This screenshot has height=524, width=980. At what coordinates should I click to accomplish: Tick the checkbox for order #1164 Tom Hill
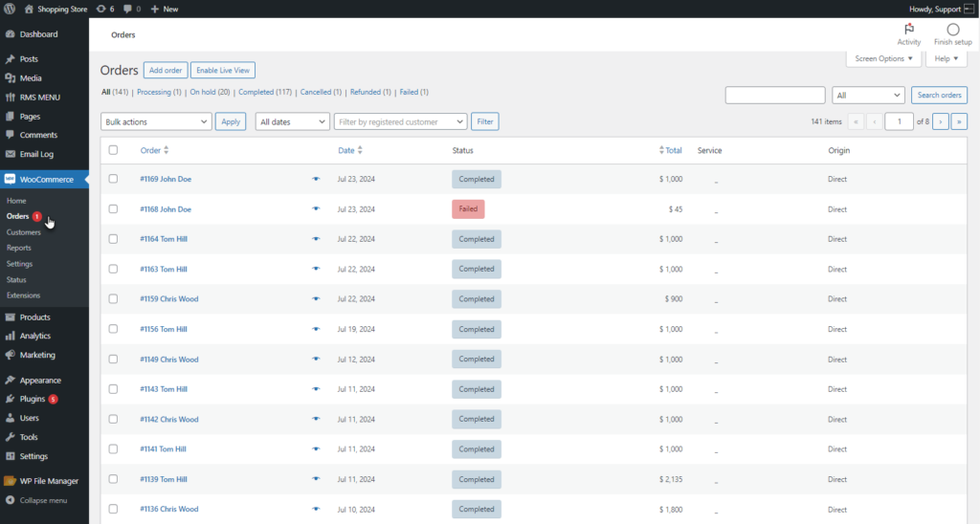click(113, 239)
